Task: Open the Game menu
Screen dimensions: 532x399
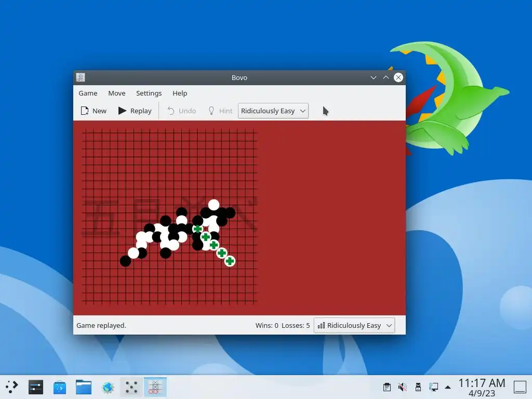Action: 88,94
